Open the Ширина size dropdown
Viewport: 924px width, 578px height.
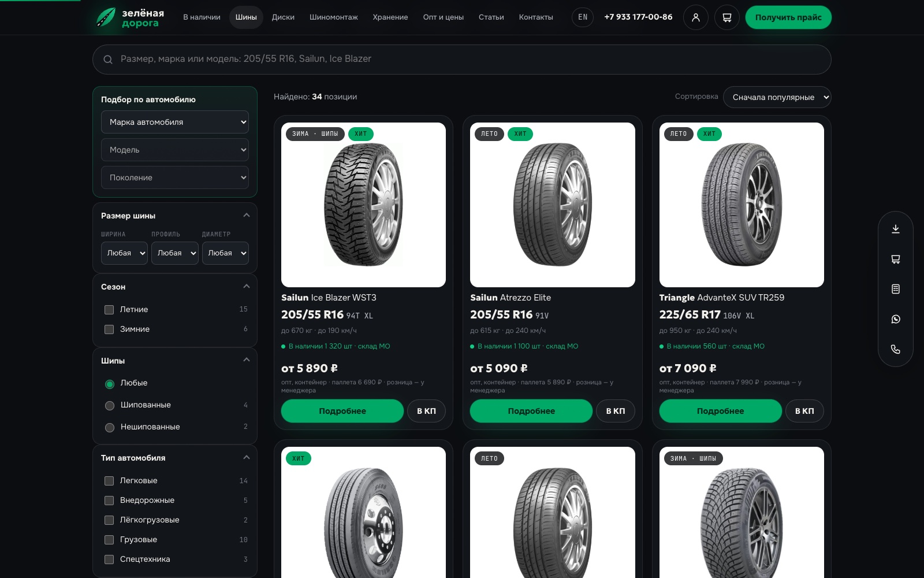click(124, 253)
